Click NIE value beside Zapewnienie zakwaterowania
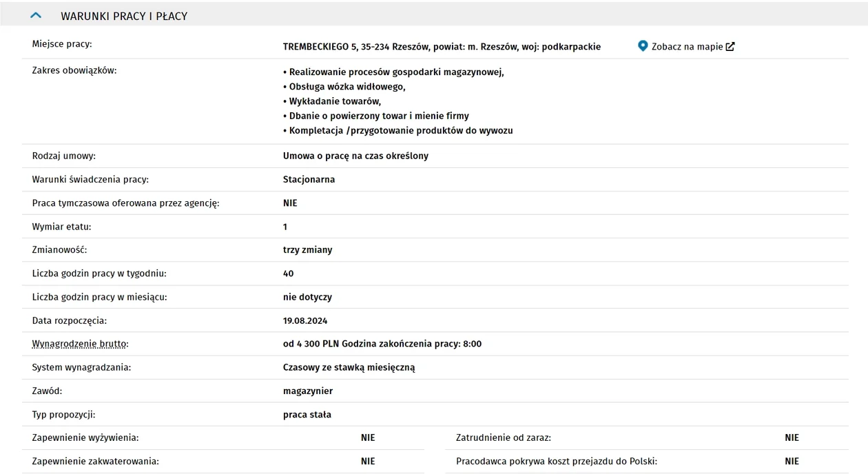This screenshot has height=476, width=868. click(368, 461)
